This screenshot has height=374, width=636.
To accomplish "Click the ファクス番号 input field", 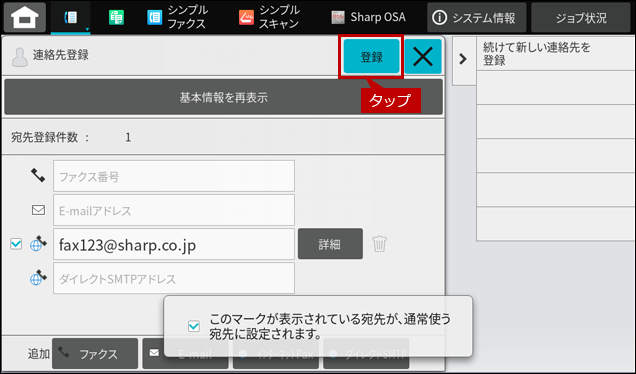I will click(x=174, y=176).
